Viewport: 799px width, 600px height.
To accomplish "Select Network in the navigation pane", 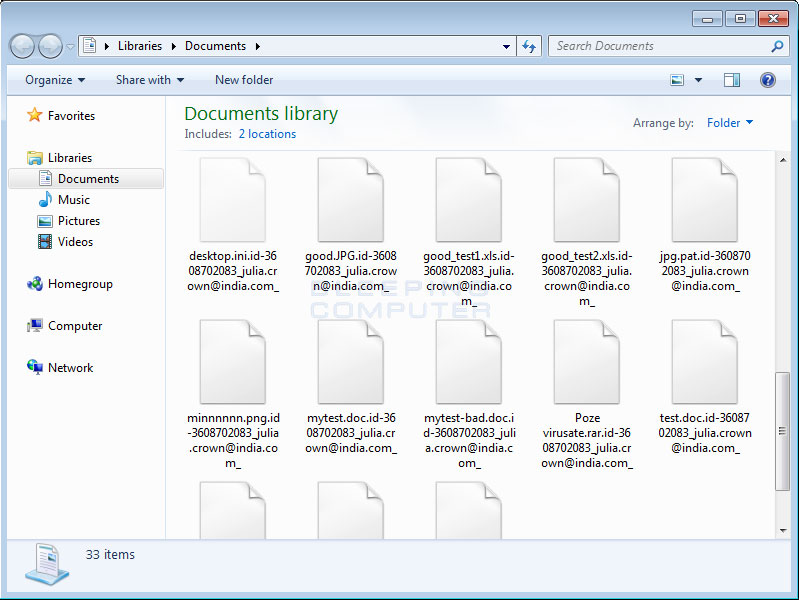I will coord(70,368).
